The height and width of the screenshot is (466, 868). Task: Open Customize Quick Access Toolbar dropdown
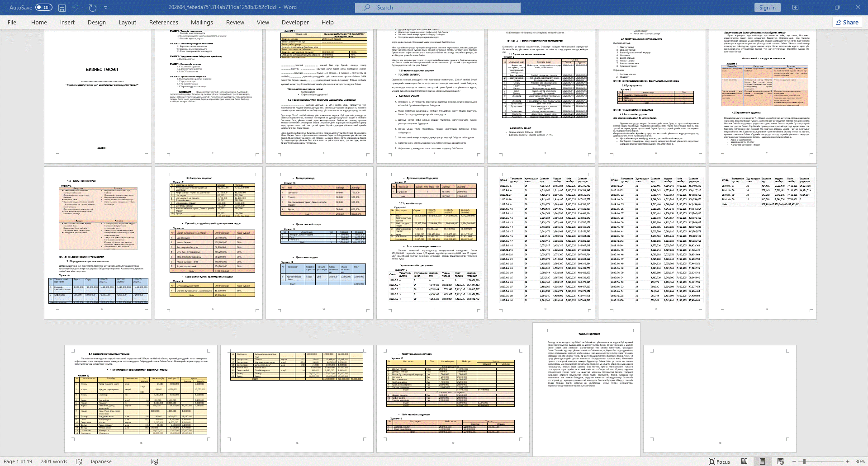point(106,8)
